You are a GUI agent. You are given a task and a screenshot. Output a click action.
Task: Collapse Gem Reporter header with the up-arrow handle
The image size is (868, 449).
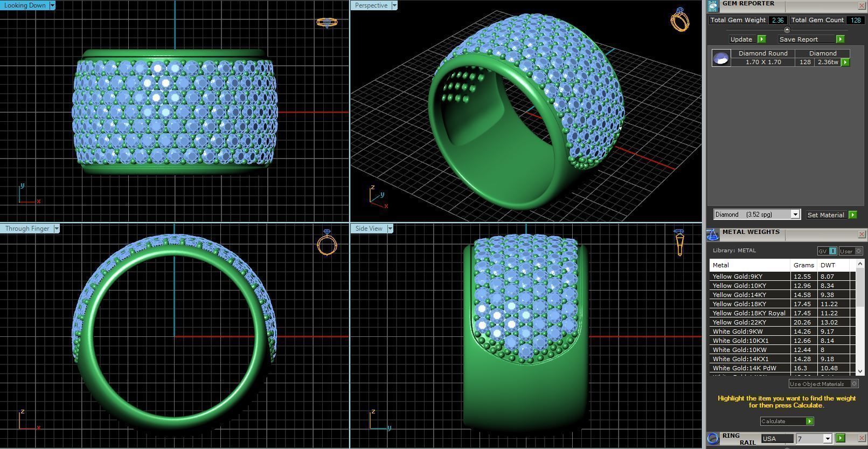787,30
